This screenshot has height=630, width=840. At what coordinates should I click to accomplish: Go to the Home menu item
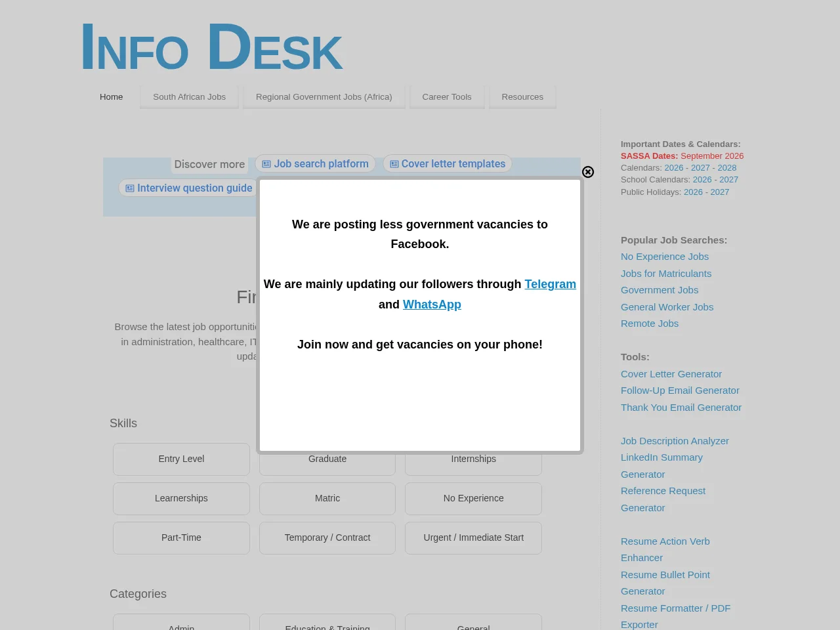coord(112,96)
